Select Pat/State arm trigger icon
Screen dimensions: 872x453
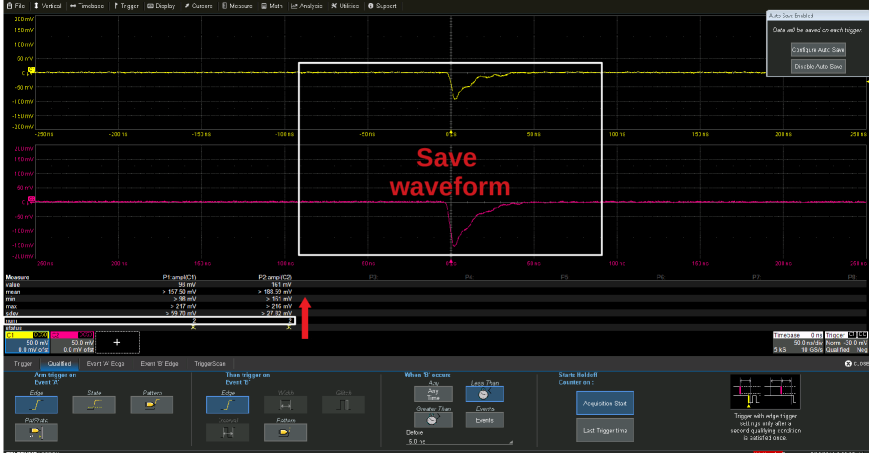(35, 431)
